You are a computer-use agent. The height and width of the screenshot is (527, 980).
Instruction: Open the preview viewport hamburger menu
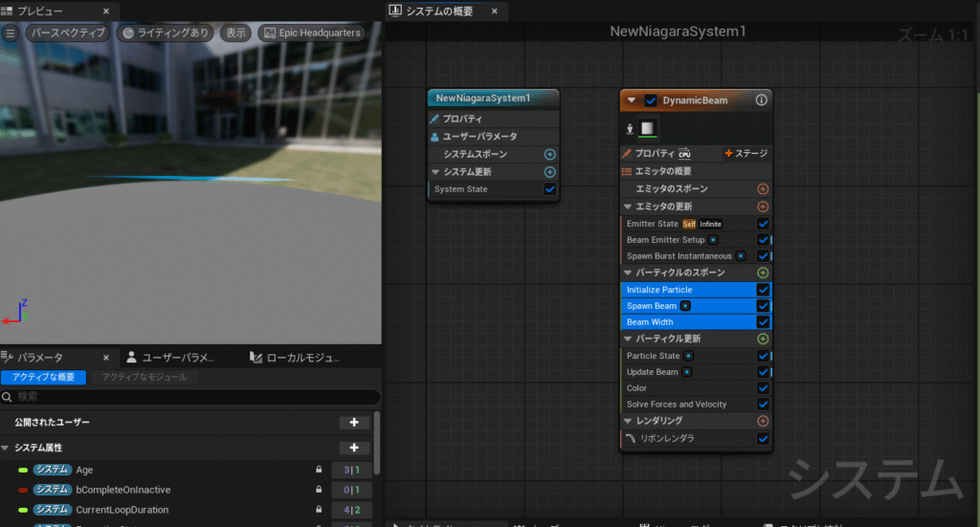pos(10,33)
